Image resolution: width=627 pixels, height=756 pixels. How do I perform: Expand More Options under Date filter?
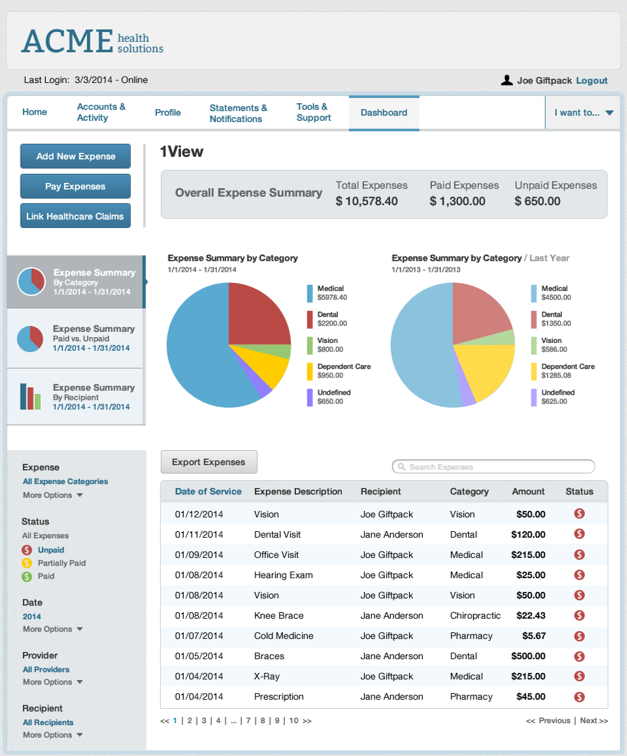coord(52,629)
